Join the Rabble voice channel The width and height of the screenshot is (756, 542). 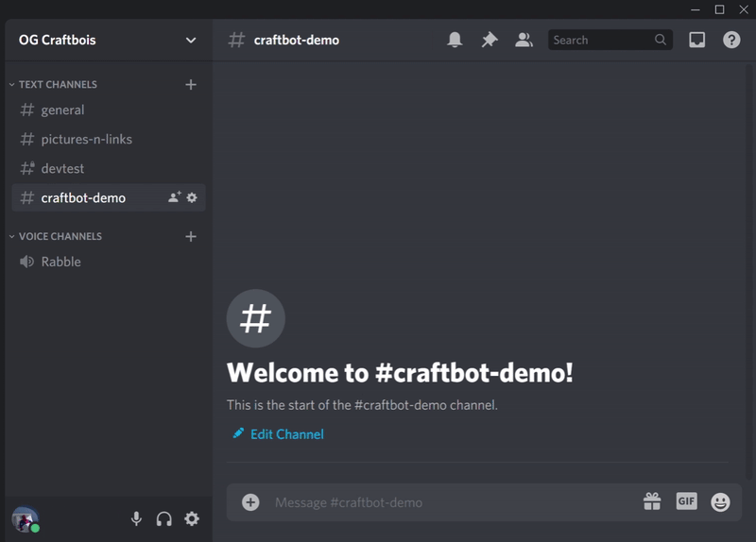pyautogui.click(x=109, y=262)
